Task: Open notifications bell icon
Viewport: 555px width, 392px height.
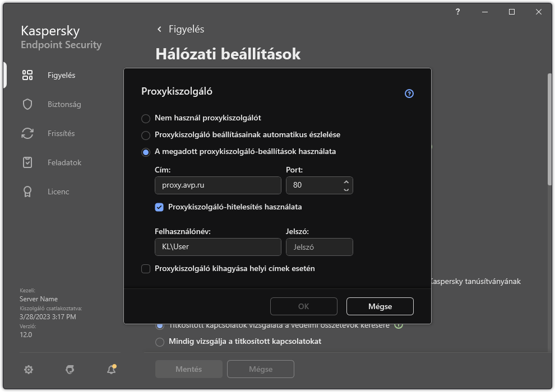Action: click(112, 370)
